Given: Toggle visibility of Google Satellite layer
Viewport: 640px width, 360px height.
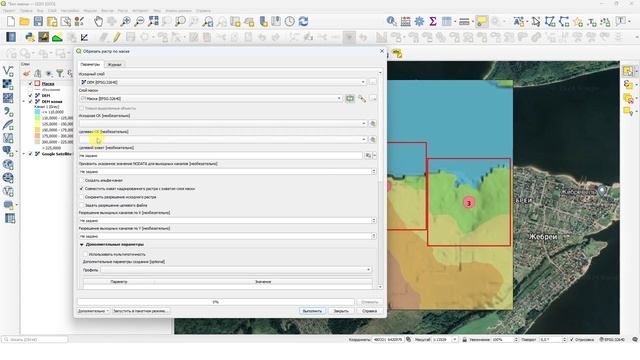Looking at the screenshot, I should pyautogui.click(x=30, y=154).
